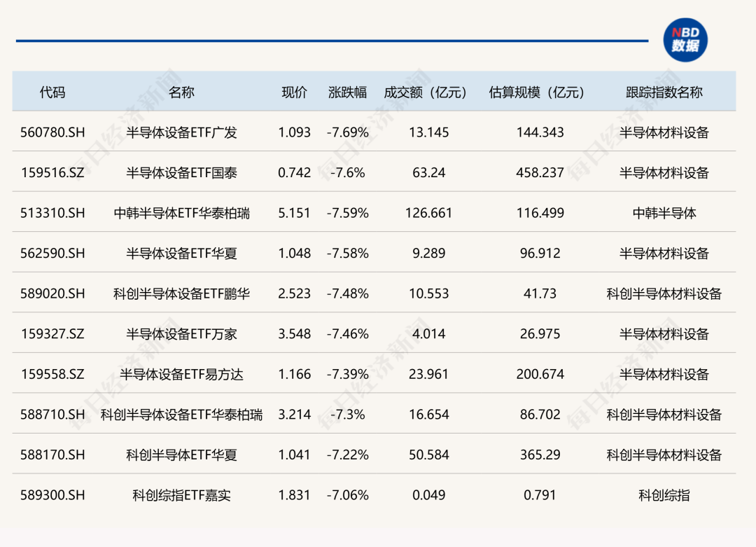Select the 代码 column header

point(52,92)
